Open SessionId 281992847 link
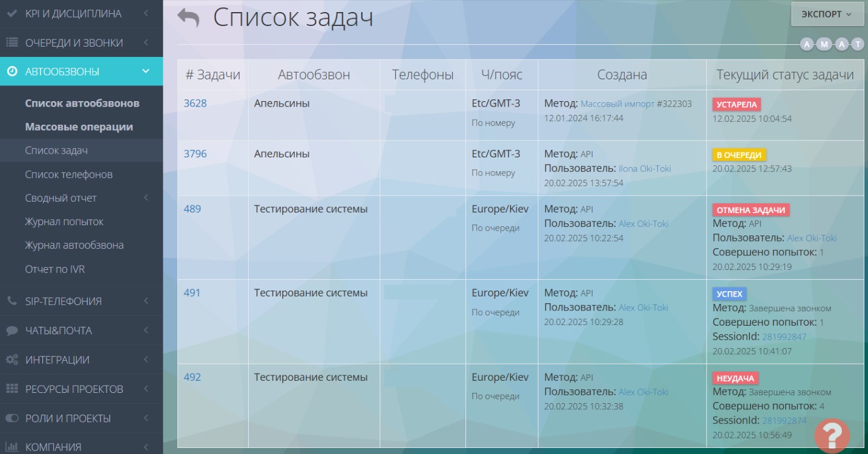 pos(784,337)
